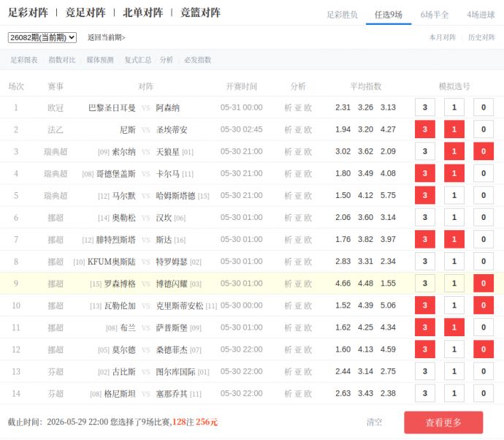Open team 阿森纳
This screenshot has height=440, width=504.
(x=167, y=107)
